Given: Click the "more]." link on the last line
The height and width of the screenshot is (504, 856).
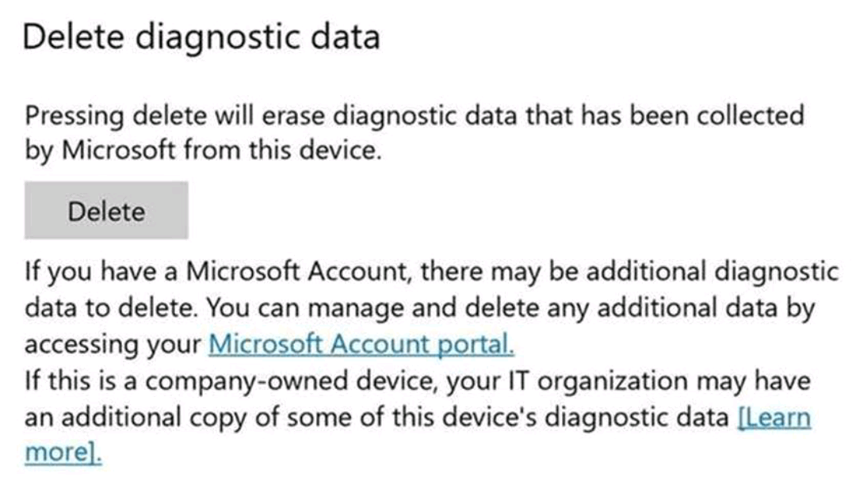Looking at the screenshot, I should 63,452.
